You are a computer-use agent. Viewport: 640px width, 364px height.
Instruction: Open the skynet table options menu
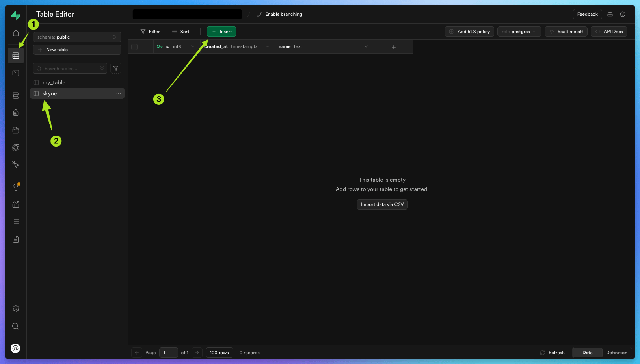pyautogui.click(x=119, y=93)
